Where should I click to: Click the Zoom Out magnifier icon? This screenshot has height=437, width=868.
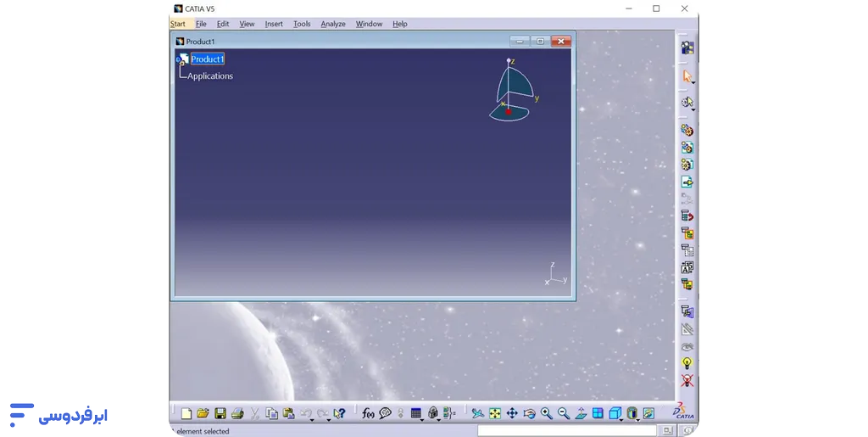(564, 413)
